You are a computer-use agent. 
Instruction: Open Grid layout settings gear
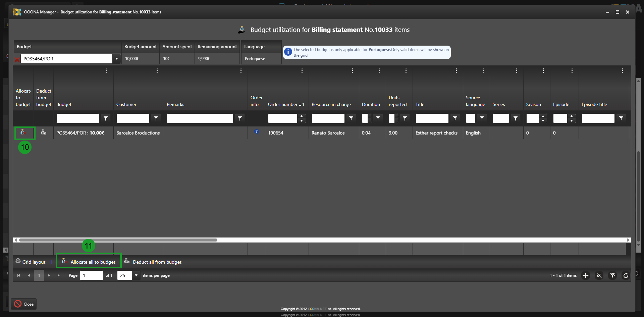point(18,261)
